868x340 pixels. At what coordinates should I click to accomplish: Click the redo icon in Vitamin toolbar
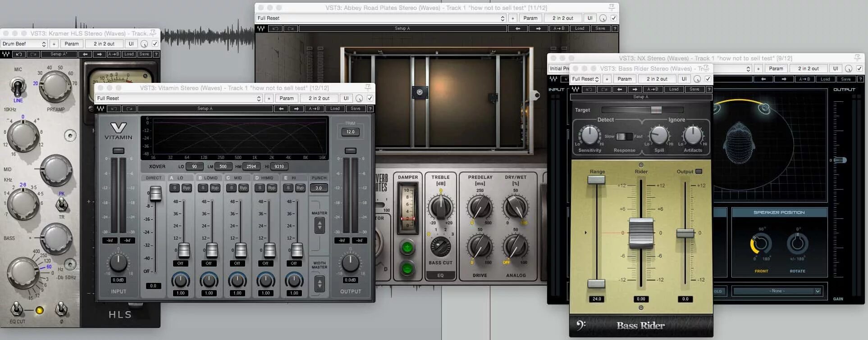coord(129,109)
